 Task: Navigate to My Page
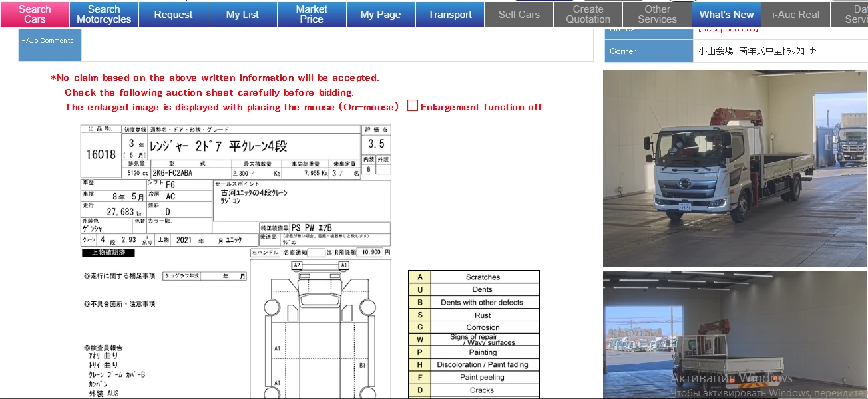[381, 14]
